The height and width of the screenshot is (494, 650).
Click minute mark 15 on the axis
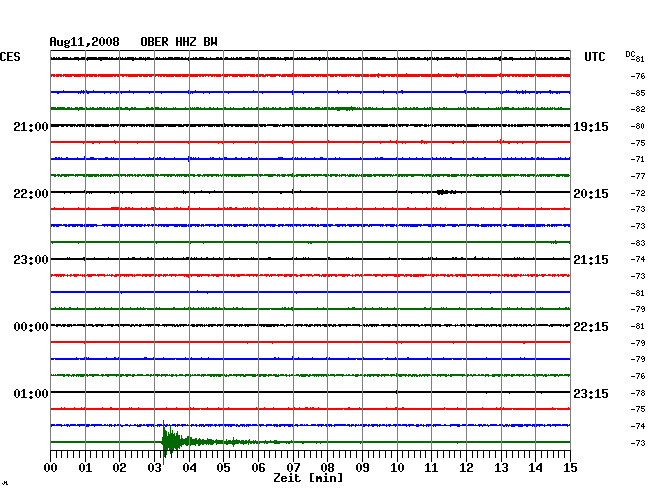(x=570, y=467)
